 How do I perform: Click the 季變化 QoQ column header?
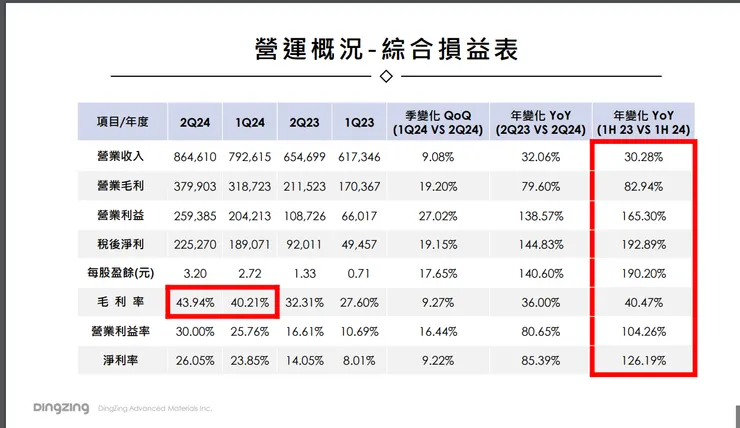click(437, 122)
